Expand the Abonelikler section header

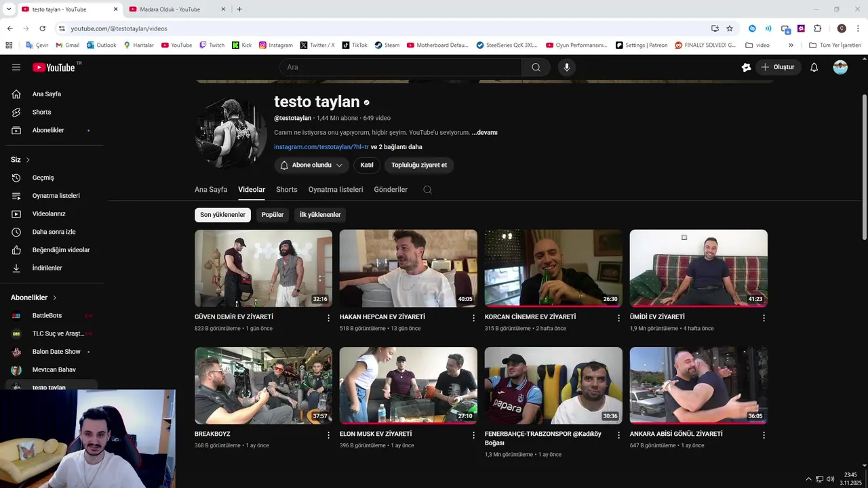click(34, 298)
